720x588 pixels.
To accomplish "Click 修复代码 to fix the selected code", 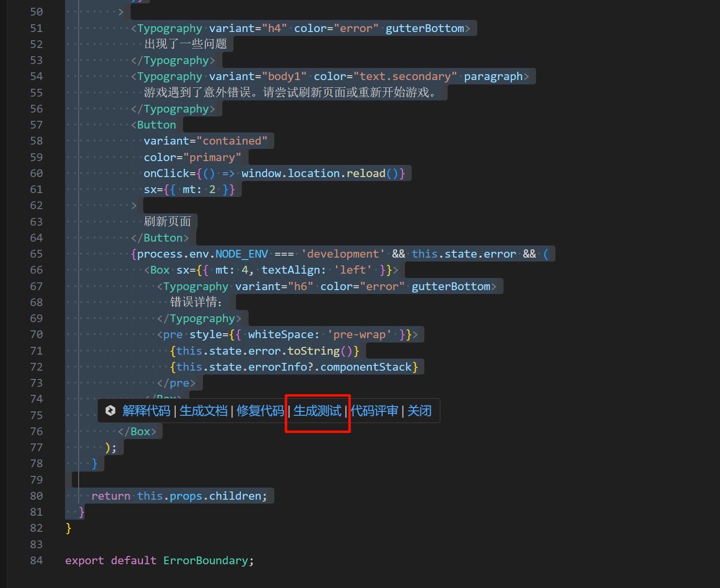I will point(260,411).
